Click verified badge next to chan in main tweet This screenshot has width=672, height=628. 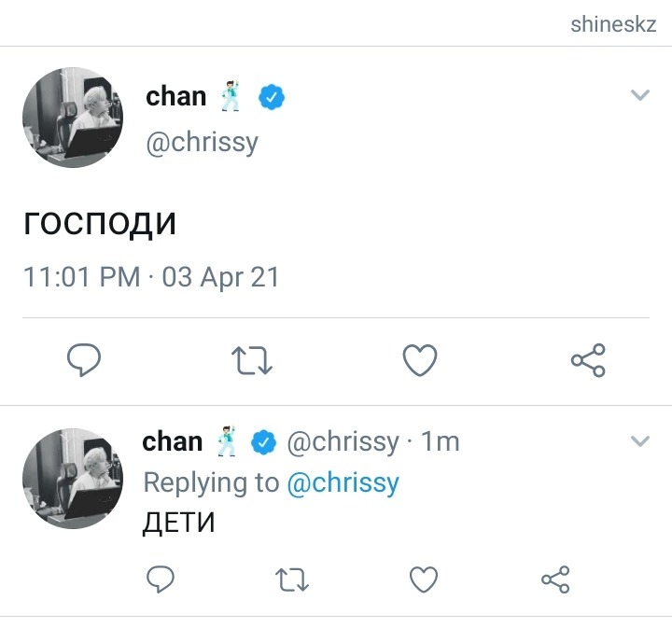click(272, 97)
